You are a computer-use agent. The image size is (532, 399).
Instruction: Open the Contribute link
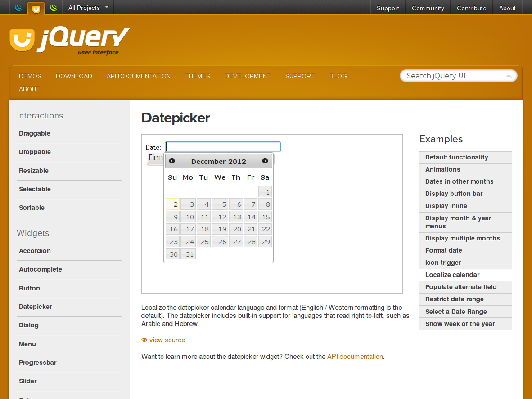[471, 8]
